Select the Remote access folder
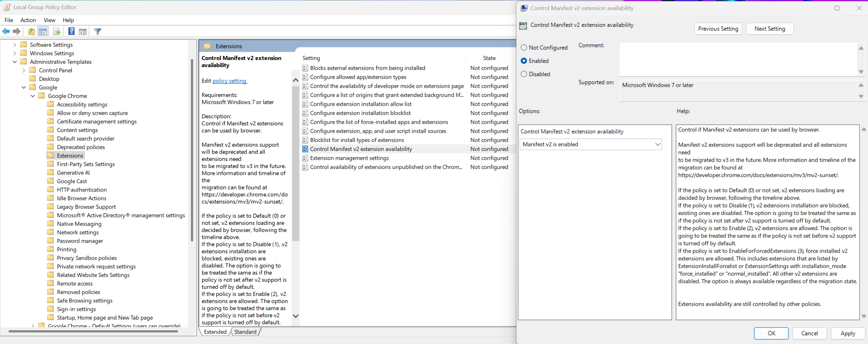868x344 pixels. 75,283
